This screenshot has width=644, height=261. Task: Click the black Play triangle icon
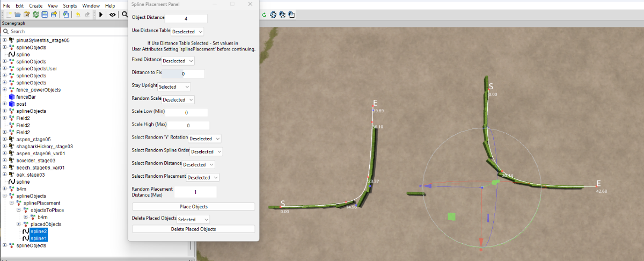101,15
